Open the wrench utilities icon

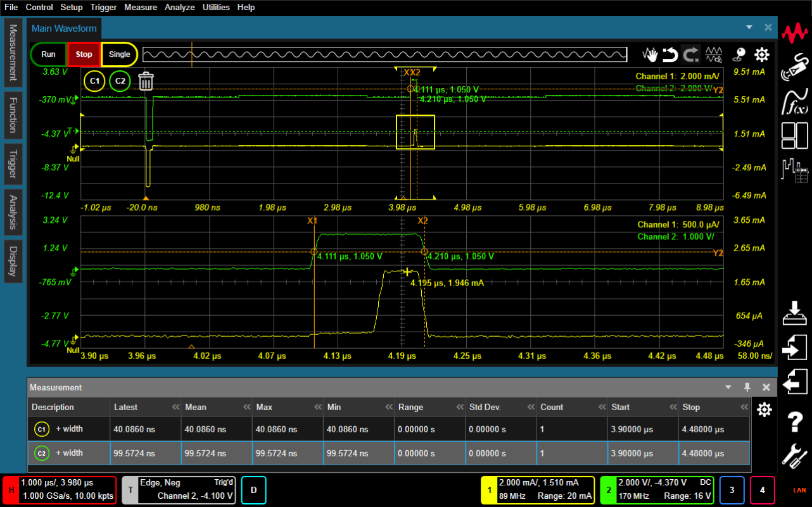[795, 456]
